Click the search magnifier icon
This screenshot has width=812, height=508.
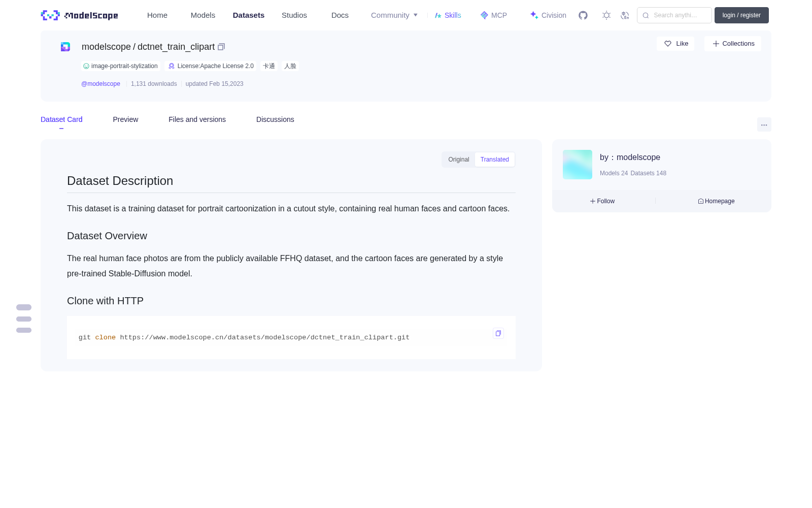[x=646, y=15]
